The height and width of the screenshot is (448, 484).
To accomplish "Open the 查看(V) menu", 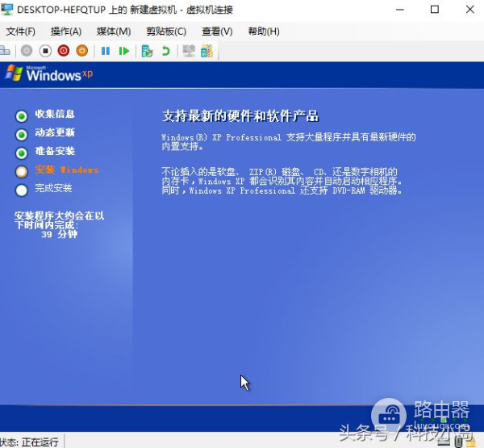I will [217, 31].
